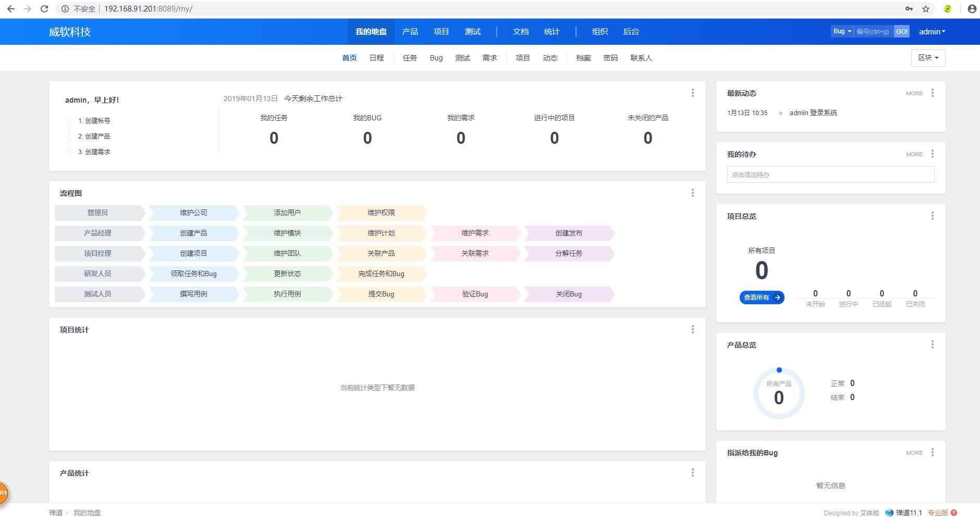
Task: Open the 流程图 block's three-dot menu
Action: coord(692,193)
